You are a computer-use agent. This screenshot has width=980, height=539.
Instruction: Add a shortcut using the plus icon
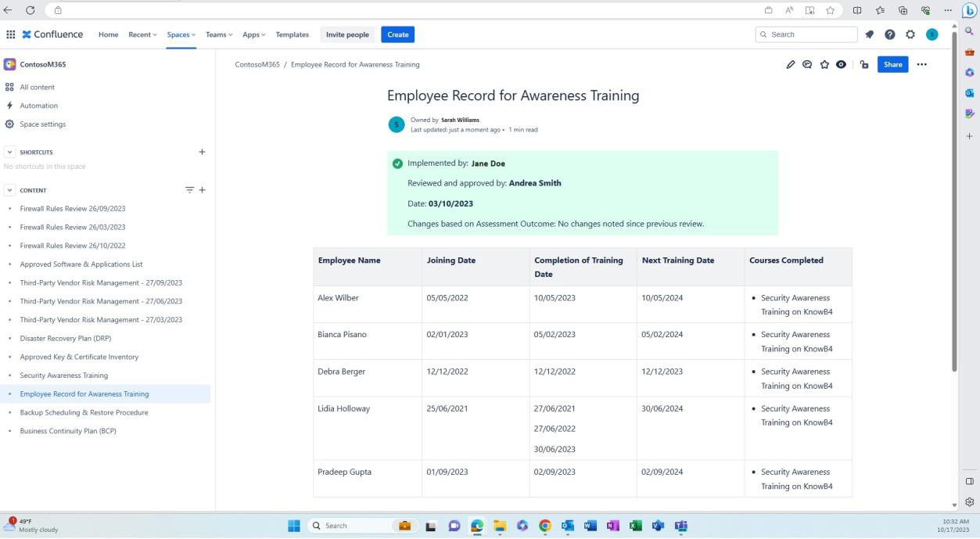(x=202, y=152)
